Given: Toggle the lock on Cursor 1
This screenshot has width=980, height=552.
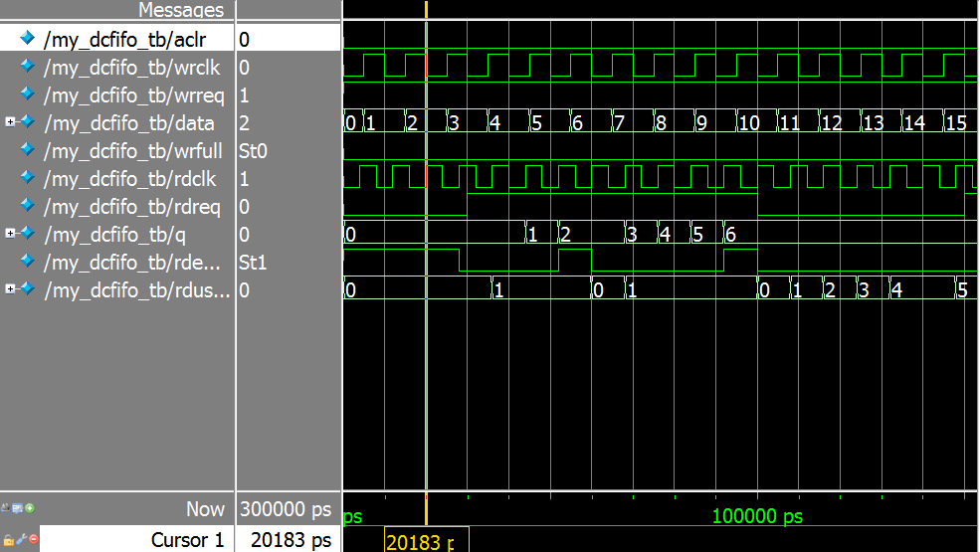Looking at the screenshot, I should point(8,540).
